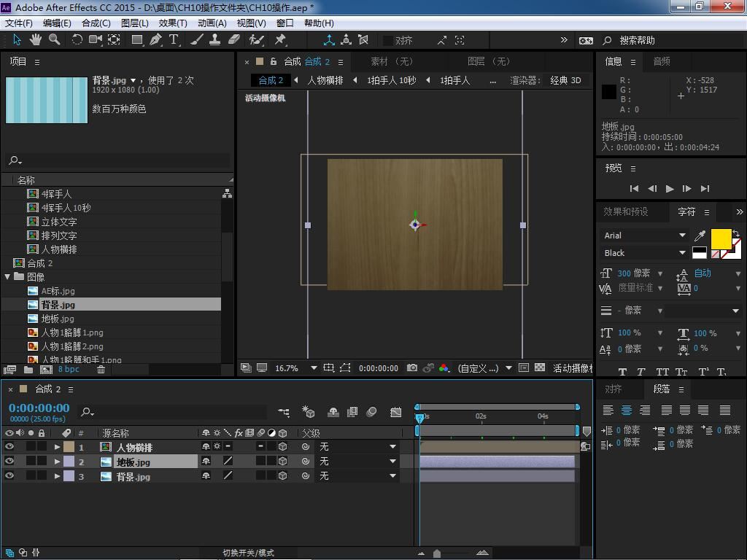Play the preview
The height and width of the screenshot is (560, 747).
670,188
